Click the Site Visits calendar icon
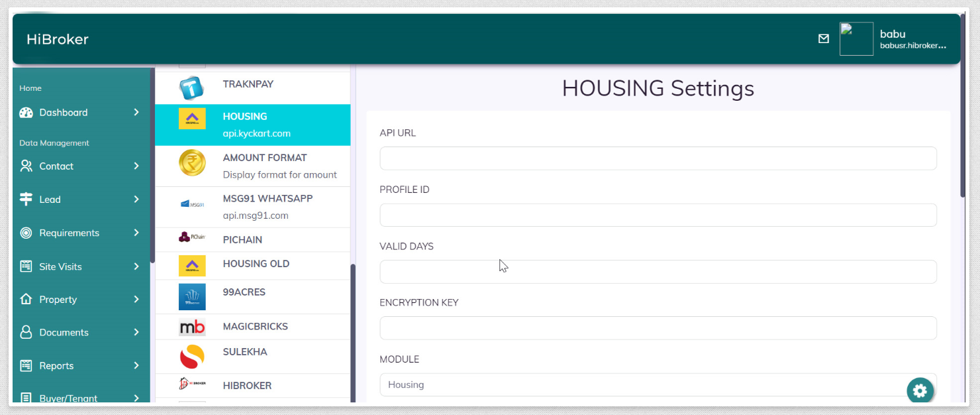Image resolution: width=980 pixels, height=415 pixels. (x=25, y=266)
